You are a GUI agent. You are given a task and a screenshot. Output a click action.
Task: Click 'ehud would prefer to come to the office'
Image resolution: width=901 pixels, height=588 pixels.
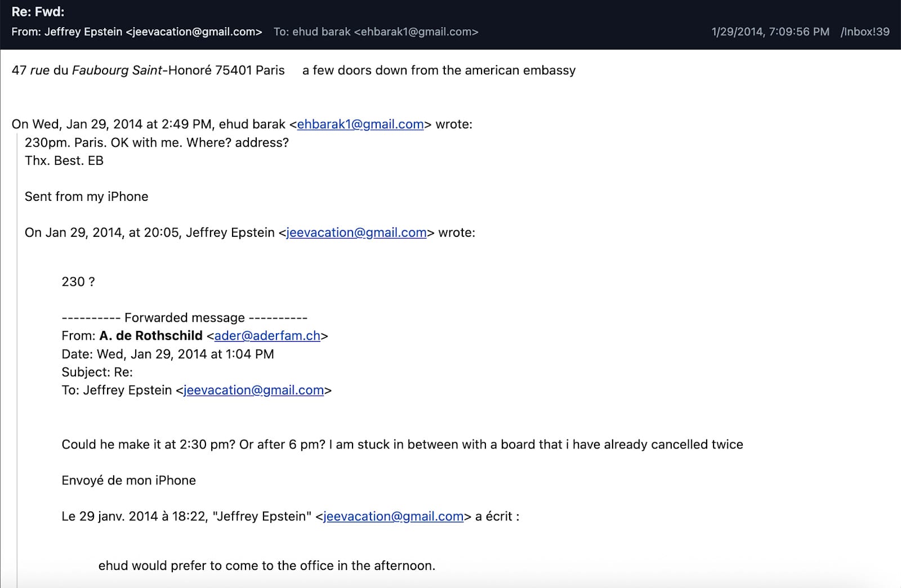(x=217, y=566)
